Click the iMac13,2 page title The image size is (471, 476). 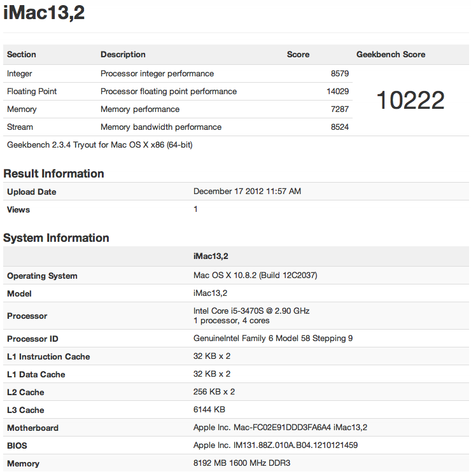pyautogui.click(x=44, y=13)
